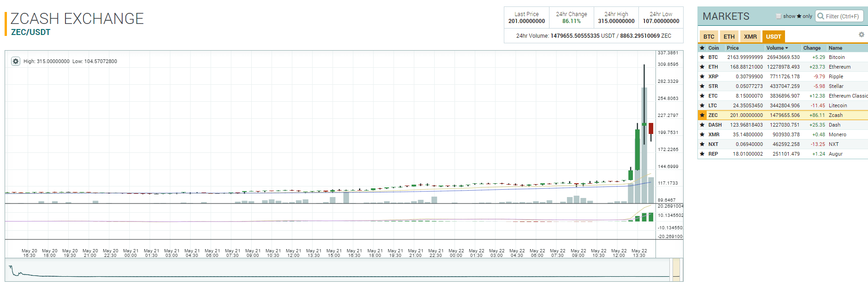Select the USDT markets tab
868x285 pixels.
tap(774, 37)
